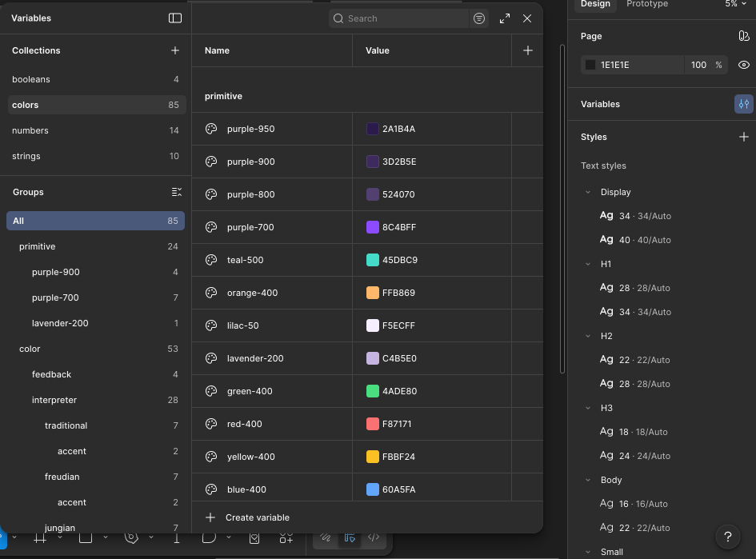Collapse the Body text styles group

click(588, 480)
